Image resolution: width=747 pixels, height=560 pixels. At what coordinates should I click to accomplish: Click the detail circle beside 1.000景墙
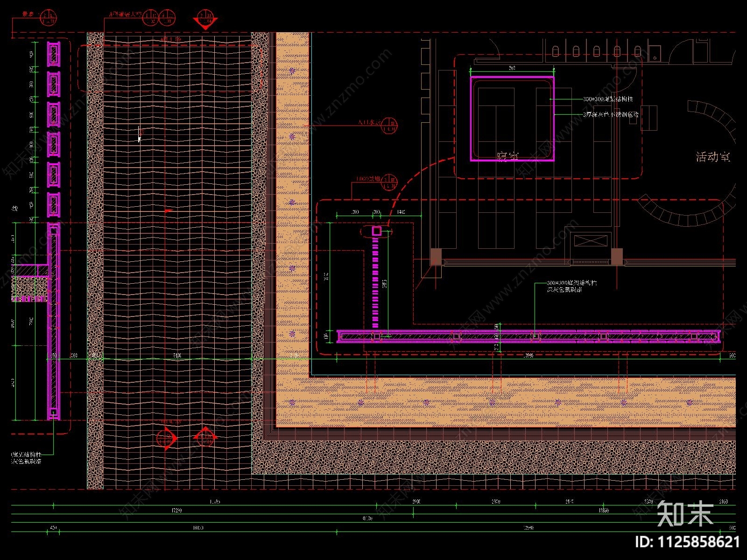click(x=389, y=182)
